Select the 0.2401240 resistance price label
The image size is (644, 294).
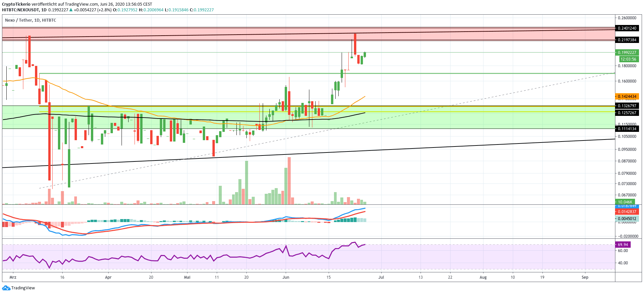tap(627, 28)
